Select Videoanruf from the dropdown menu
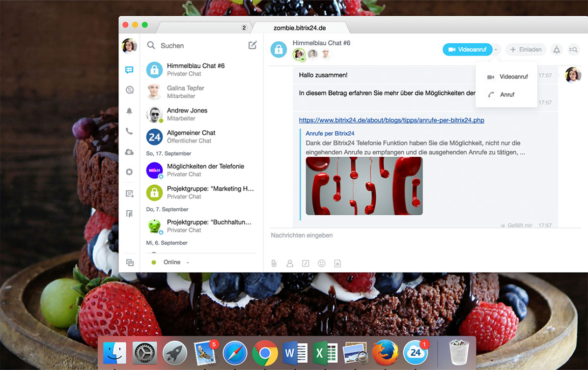 point(506,77)
